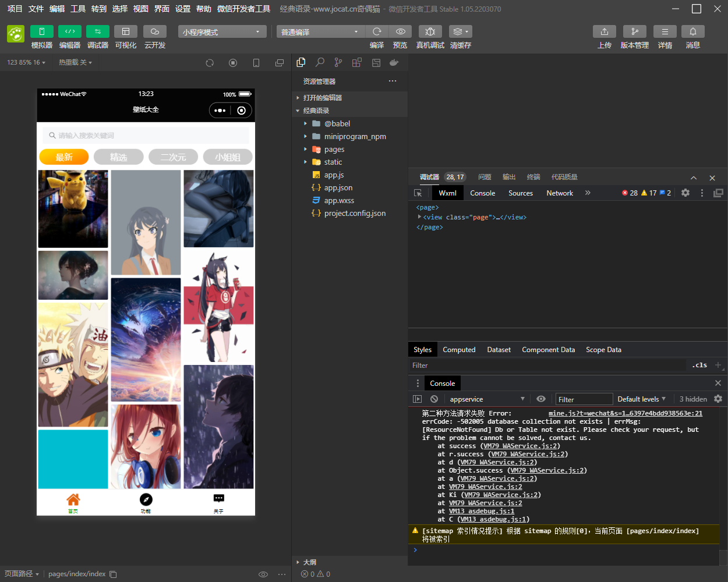The width and height of the screenshot is (728, 582).
Task: Expand the @babel folder
Action: (349, 123)
